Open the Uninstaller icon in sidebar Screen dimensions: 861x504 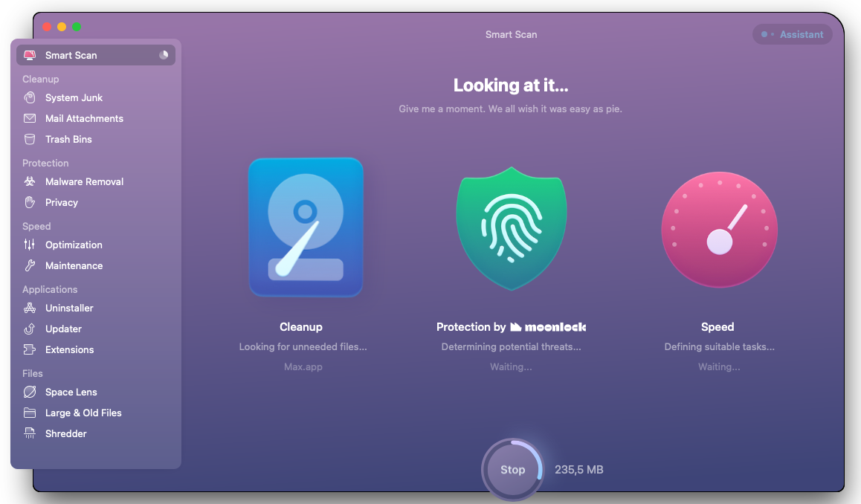pyautogui.click(x=30, y=308)
